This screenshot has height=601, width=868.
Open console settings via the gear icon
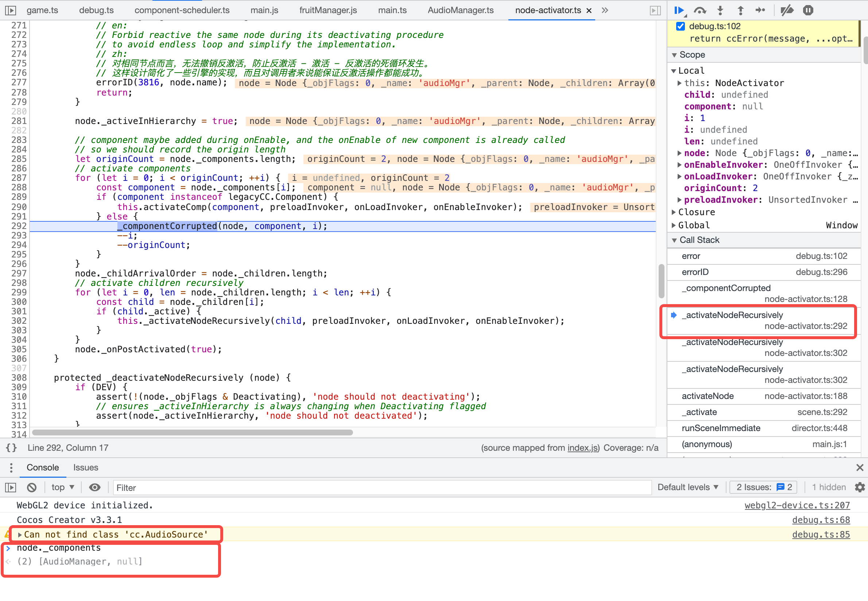pos(859,487)
